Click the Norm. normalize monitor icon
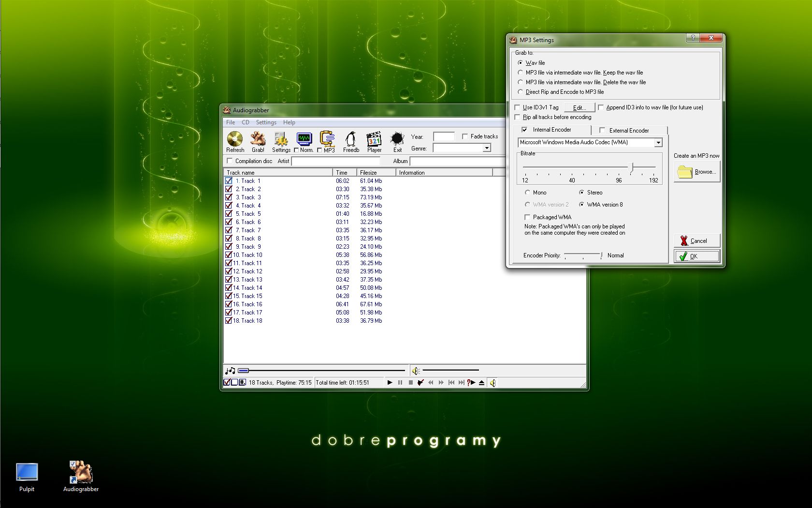 304,139
